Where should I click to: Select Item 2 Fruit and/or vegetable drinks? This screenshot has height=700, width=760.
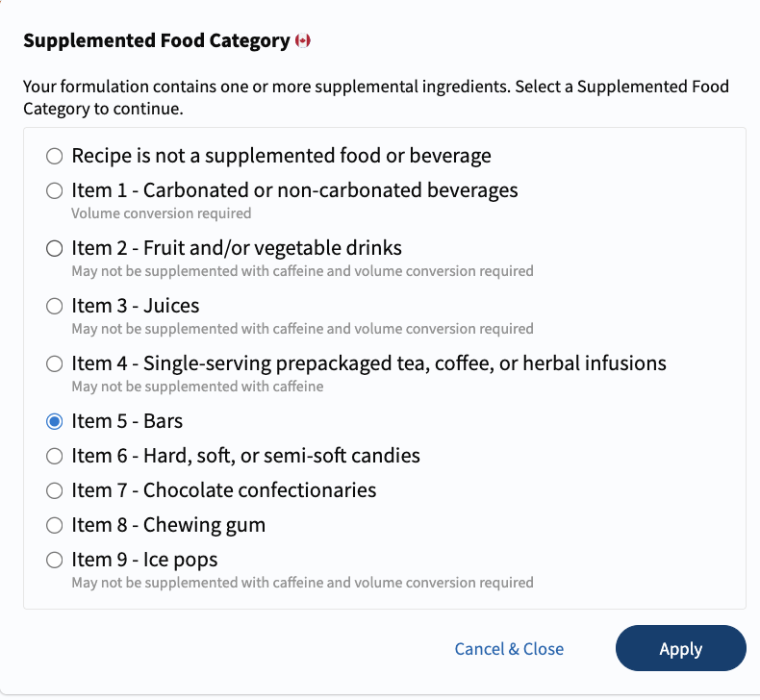coord(54,248)
